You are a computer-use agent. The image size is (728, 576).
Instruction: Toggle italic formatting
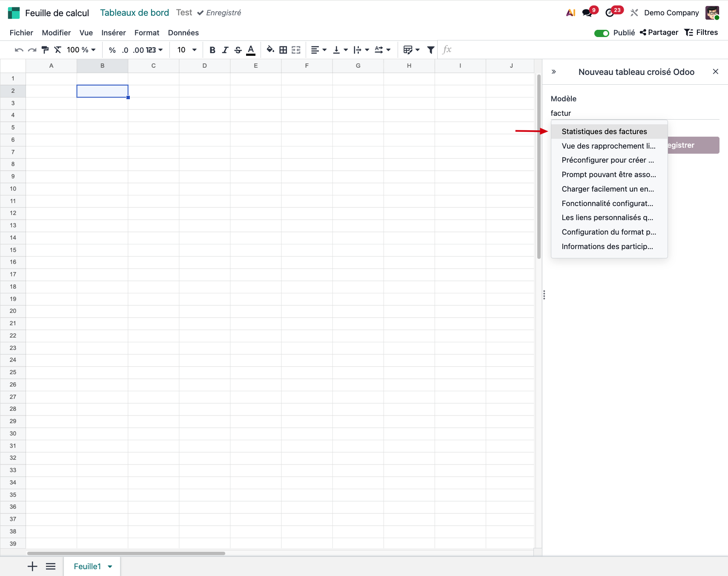click(x=225, y=50)
